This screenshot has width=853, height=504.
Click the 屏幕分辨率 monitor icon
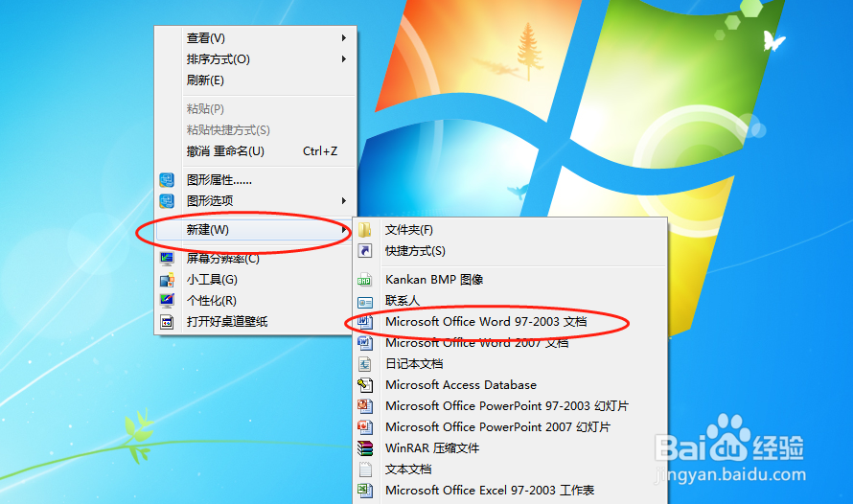pyautogui.click(x=167, y=259)
